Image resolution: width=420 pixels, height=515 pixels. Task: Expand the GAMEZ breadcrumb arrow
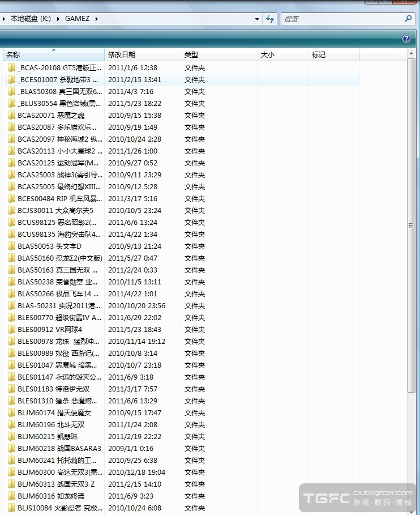tap(96, 19)
